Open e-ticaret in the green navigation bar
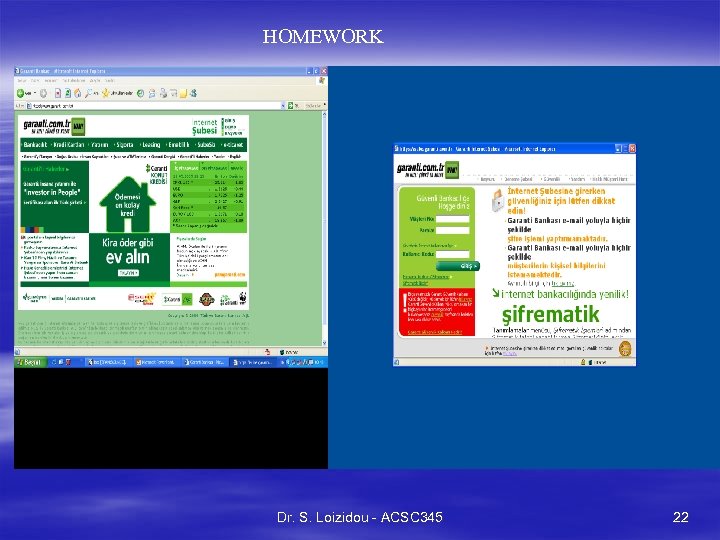Viewport: 720px width, 540px height. point(234,145)
